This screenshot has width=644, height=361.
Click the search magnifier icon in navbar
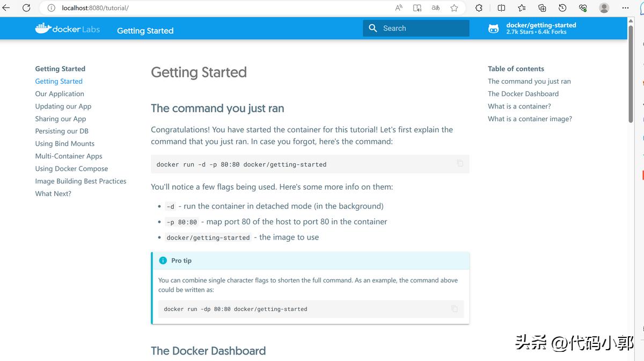pyautogui.click(x=373, y=27)
